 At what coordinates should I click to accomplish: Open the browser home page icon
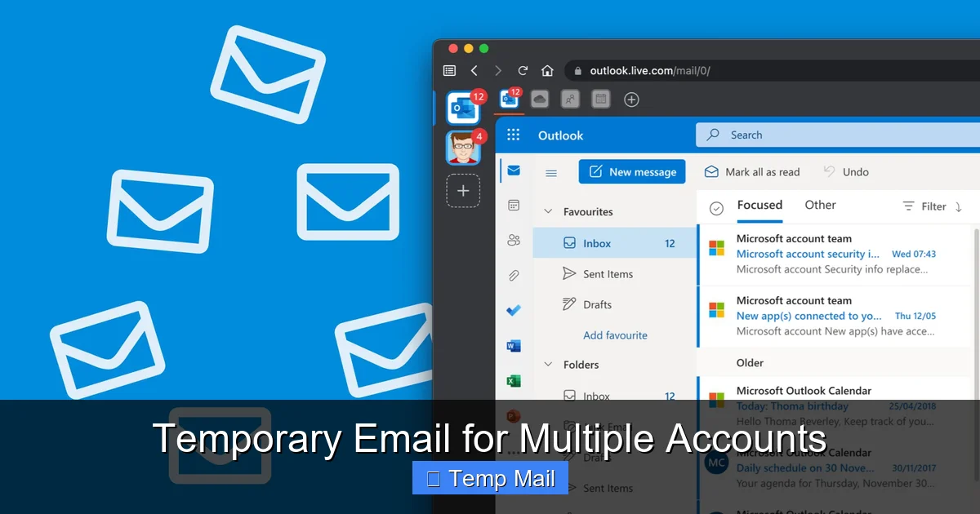[x=547, y=71]
